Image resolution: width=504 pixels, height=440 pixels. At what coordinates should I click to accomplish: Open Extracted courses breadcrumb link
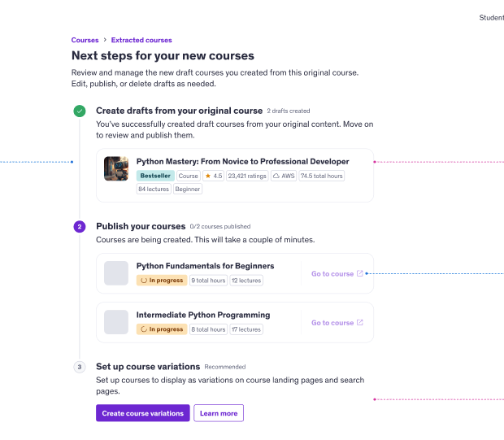(x=141, y=40)
